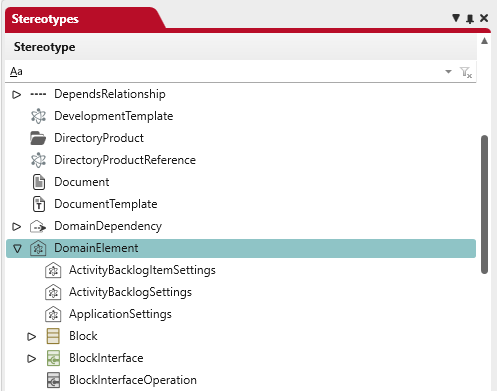The width and height of the screenshot is (497, 391).
Task: Select the Document row
Action: 241,182
